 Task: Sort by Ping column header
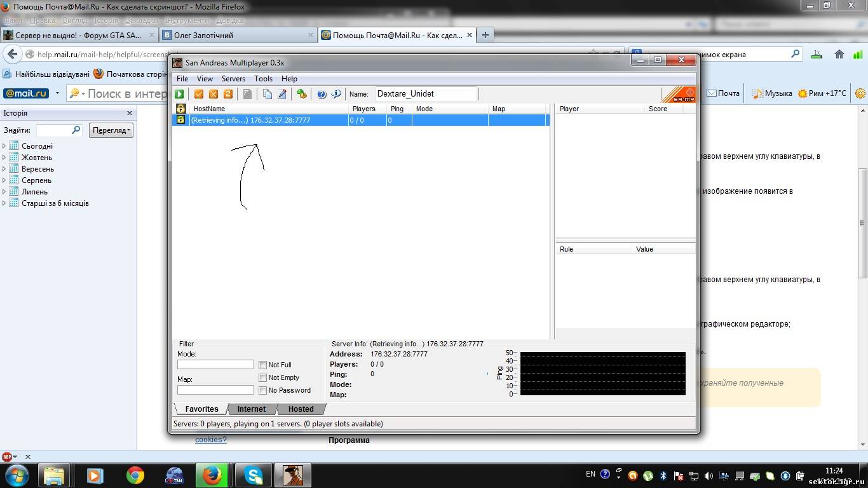(399, 109)
